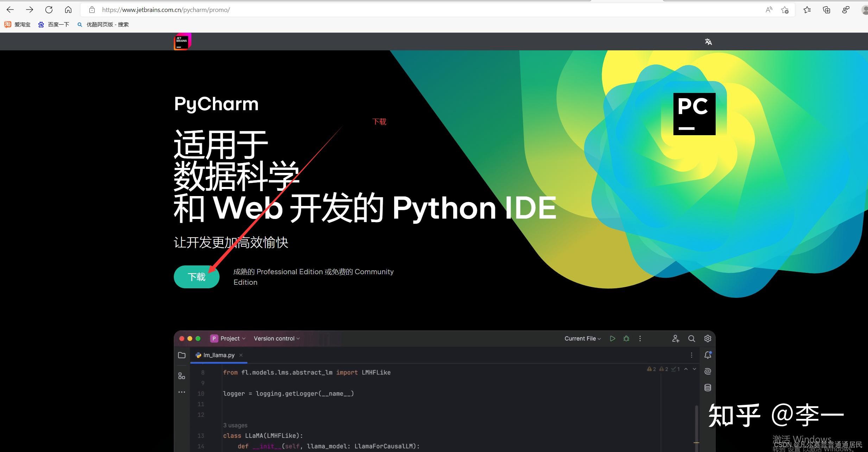Screen dimensions: 868x452
Task: Switch to the lm_llama.py editor tab
Action: click(219, 355)
